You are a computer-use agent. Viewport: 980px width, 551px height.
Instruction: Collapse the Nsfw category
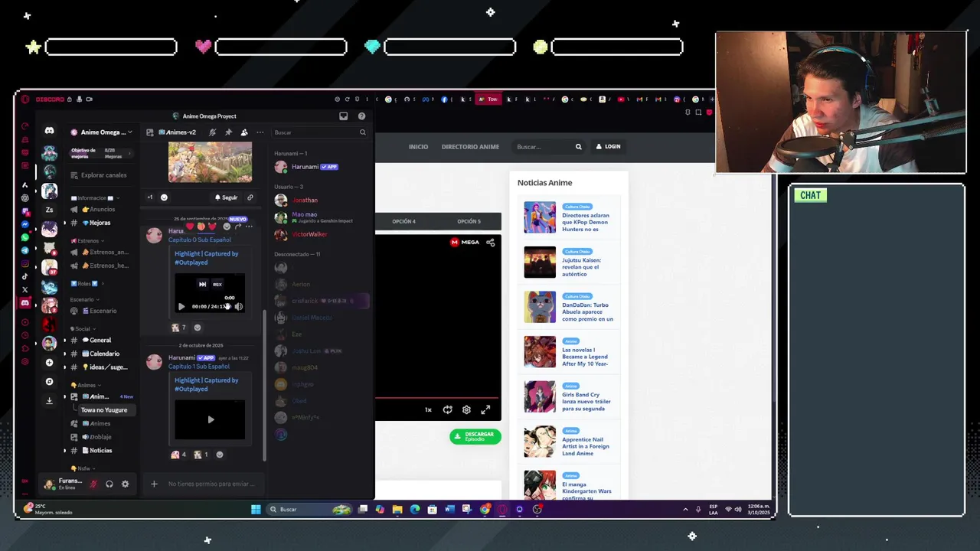click(x=83, y=468)
